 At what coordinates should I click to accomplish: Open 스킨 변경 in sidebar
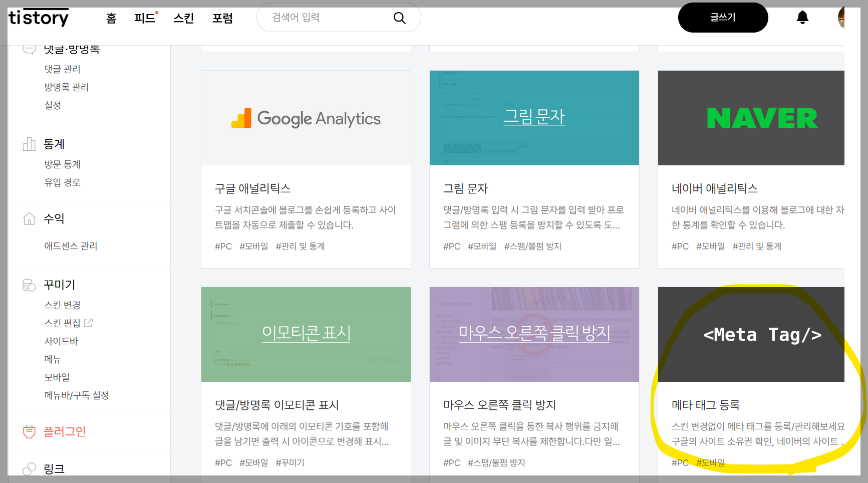point(63,305)
